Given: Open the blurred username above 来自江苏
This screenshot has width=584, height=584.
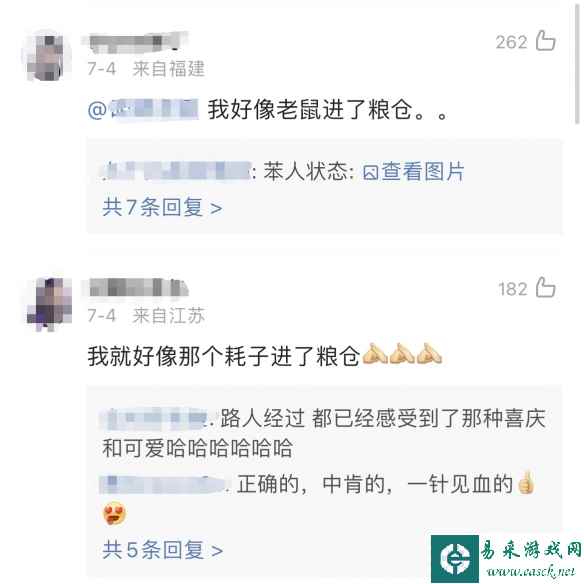Looking at the screenshot, I should tap(139, 288).
